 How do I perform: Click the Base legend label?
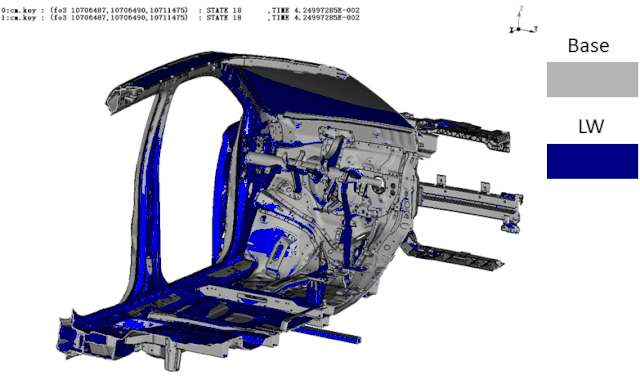(x=588, y=45)
